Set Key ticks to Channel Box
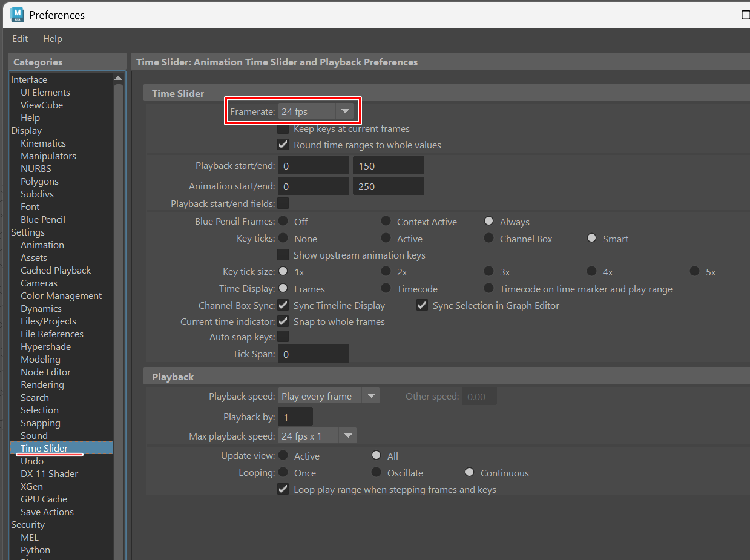 pyautogui.click(x=488, y=239)
